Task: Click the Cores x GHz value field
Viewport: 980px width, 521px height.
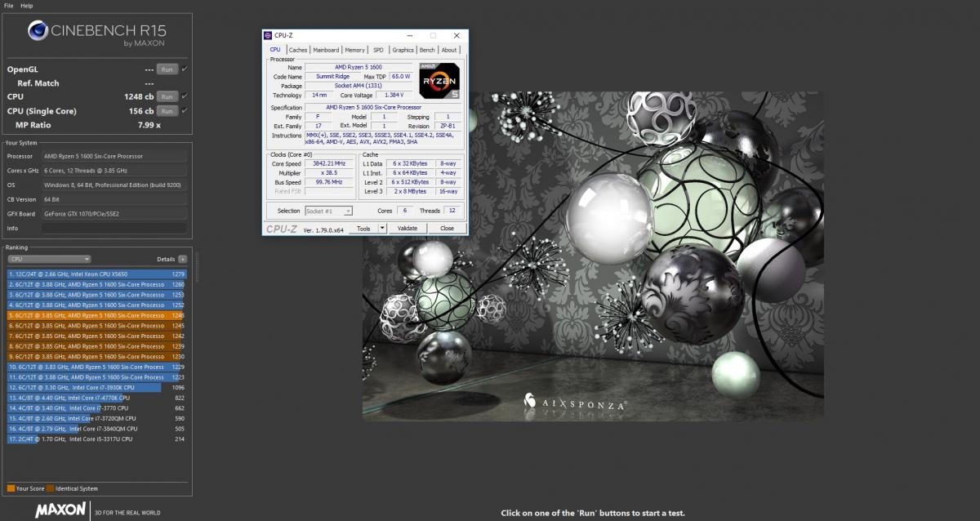Action: 114,171
